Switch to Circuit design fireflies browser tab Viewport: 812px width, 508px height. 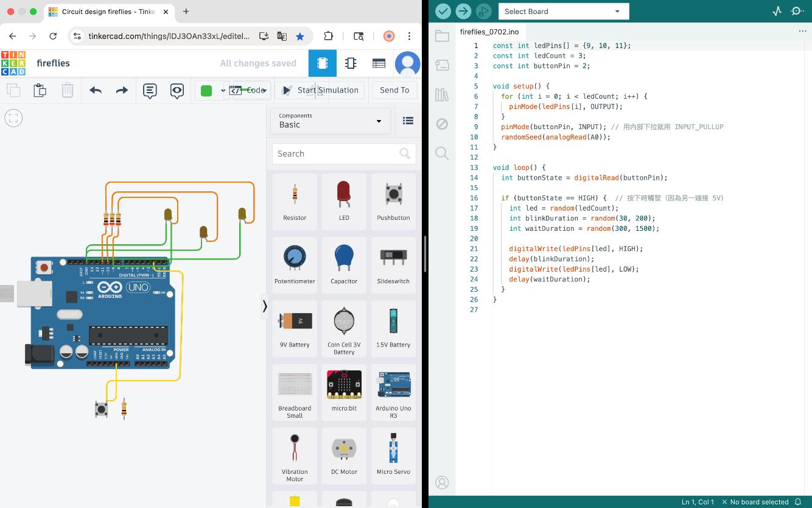tap(107, 12)
